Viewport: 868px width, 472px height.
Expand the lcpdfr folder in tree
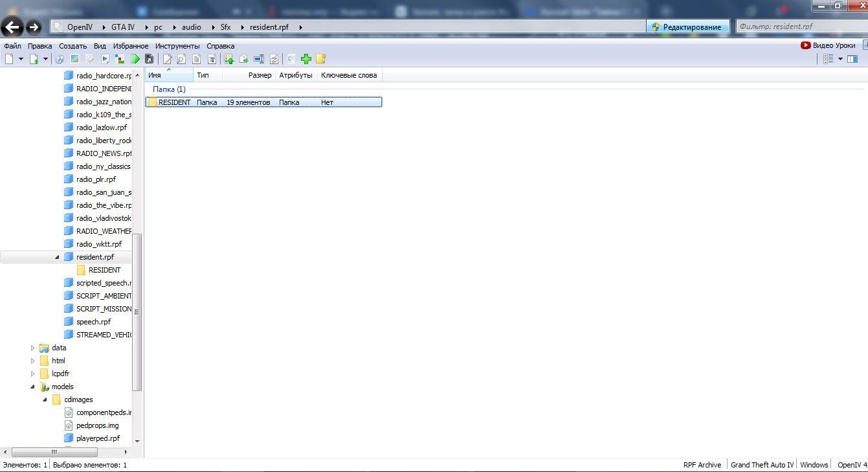[33, 374]
